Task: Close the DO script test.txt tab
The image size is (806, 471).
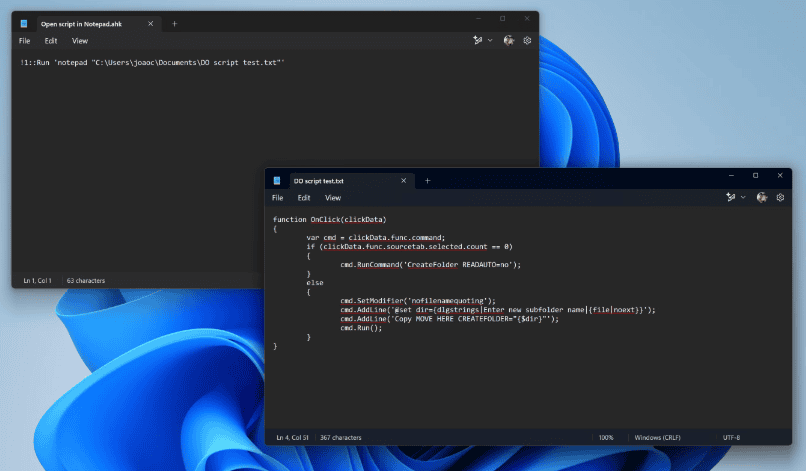Action: click(403, 181)
